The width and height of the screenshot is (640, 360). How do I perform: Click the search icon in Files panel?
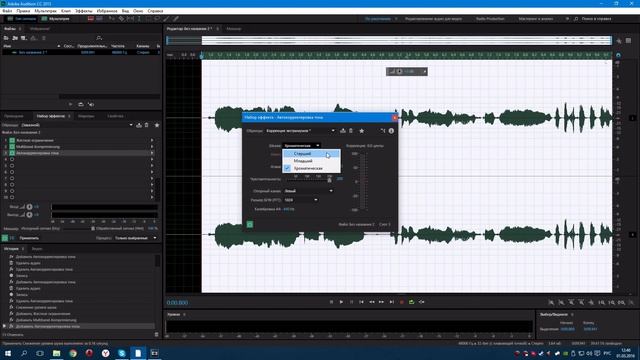pyautogui.click(x=99, y=38)
